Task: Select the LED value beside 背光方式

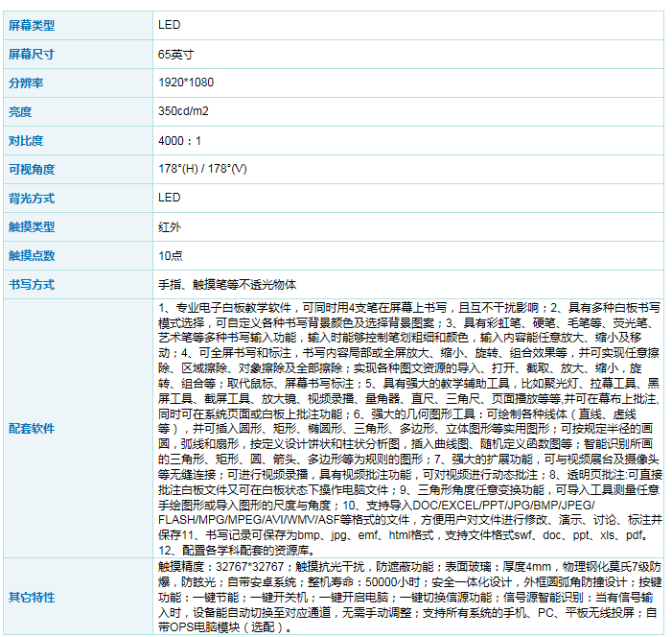Action: point(170,198)
